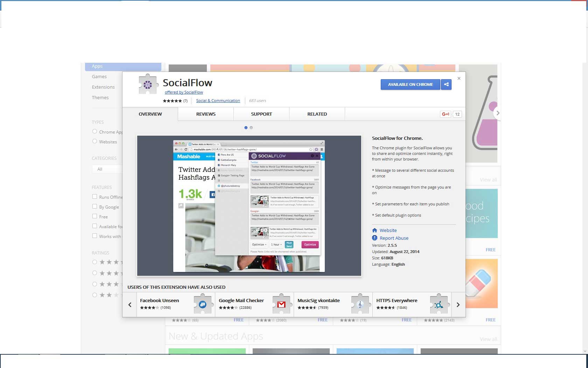
Task: Click the '683 users' count text
Action: pos(258,101)
